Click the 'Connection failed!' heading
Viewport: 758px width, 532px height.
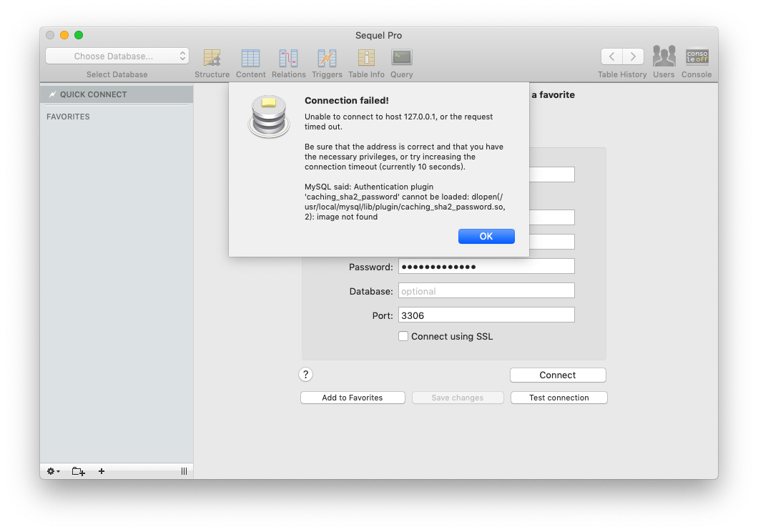[347, 101]
